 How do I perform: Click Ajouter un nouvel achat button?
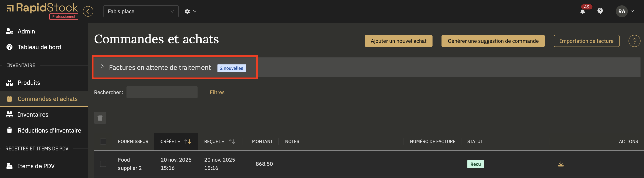pyautogui.click(x=398, y=41)
